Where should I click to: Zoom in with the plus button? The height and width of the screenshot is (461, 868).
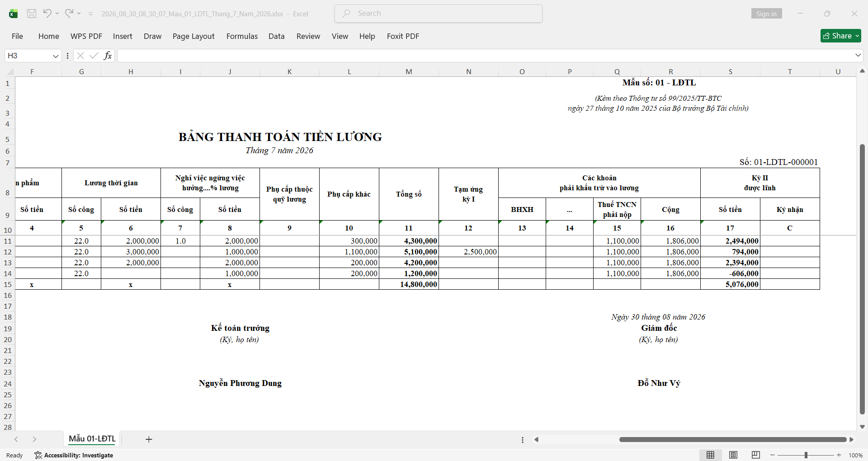(x=839, y=455)
